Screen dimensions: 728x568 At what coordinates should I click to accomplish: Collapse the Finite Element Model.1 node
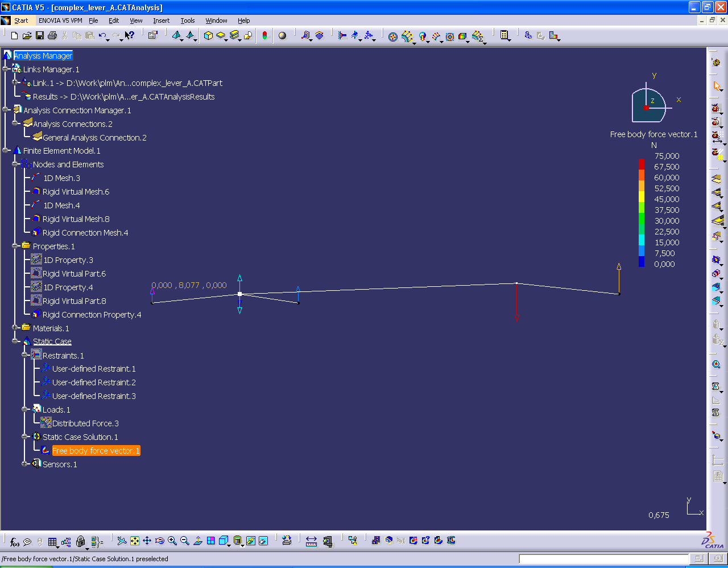tap(5, 151)
